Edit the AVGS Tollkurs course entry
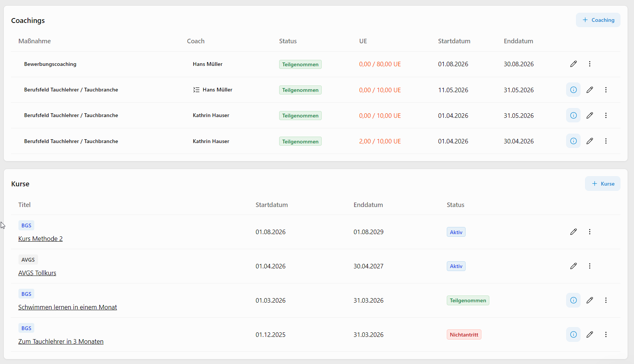This screenshot has height=364, width=634. (x=573, y=266)
